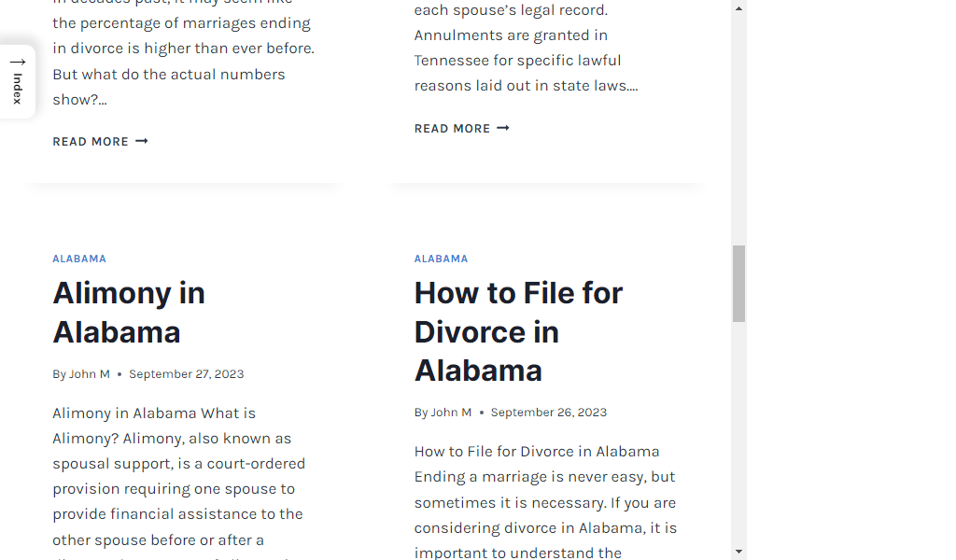Click the vertical scrollbar thumb

(739, 284)
